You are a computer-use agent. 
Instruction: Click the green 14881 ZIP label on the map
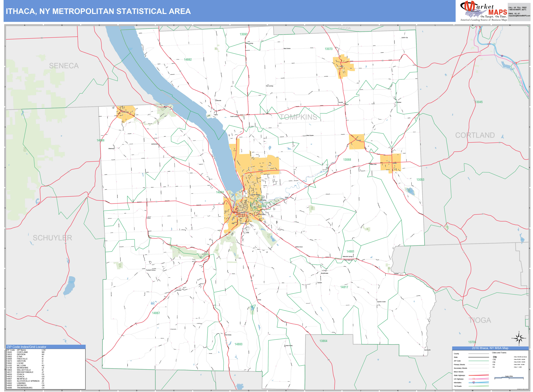pyautogui.click(x=350, y=251)
